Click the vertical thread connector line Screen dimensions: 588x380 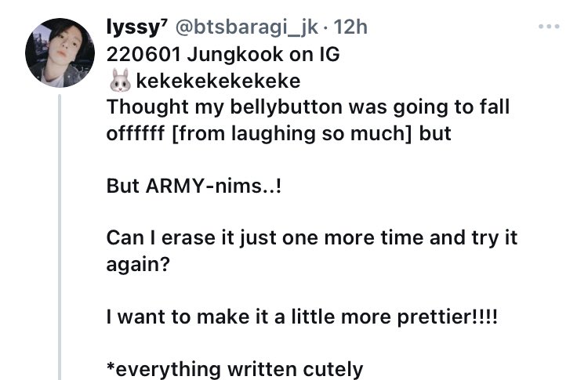click(60, 237)
